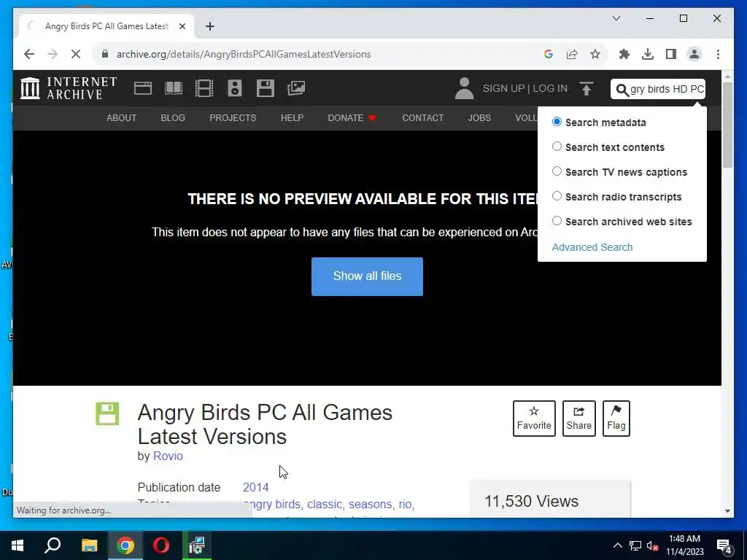Click the Internet Archive logo

(x=69, y=88)
